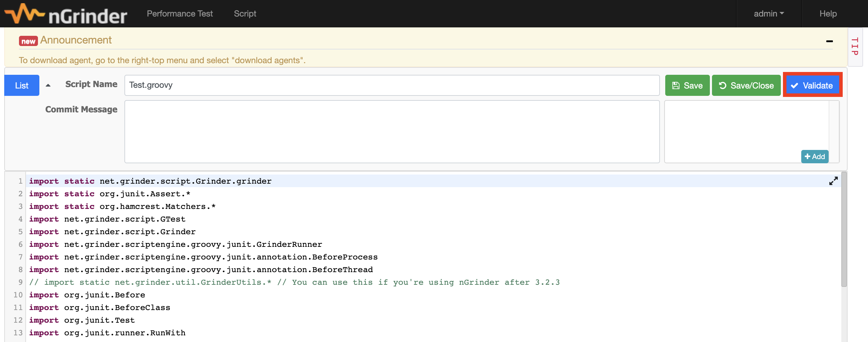Click line 10 org.junit.Before import
The height and width of the screenshot is (342, 868).
click(87, 295)
